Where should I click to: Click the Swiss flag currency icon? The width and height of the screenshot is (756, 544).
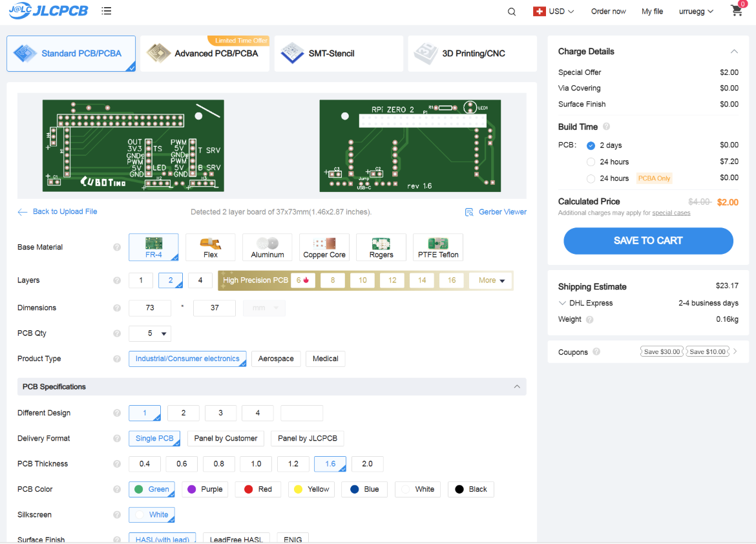(x=539, y=11)
